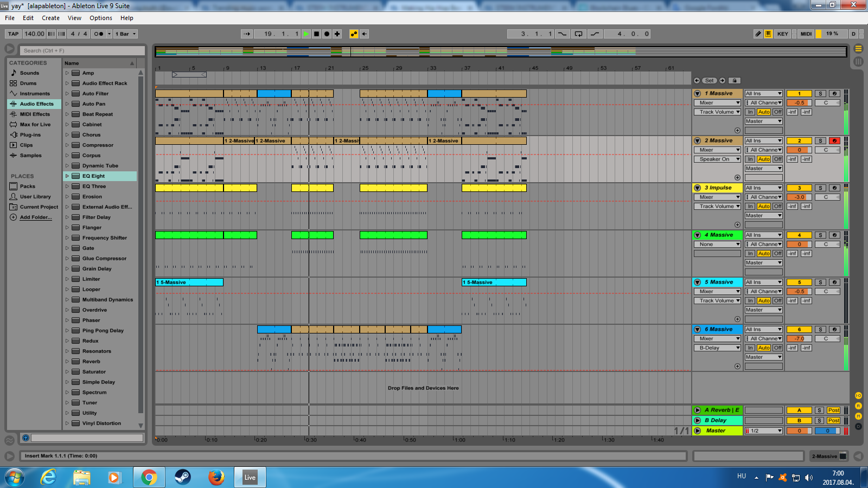Click track 3 volume value -3.0

click(x=799, y=197)
